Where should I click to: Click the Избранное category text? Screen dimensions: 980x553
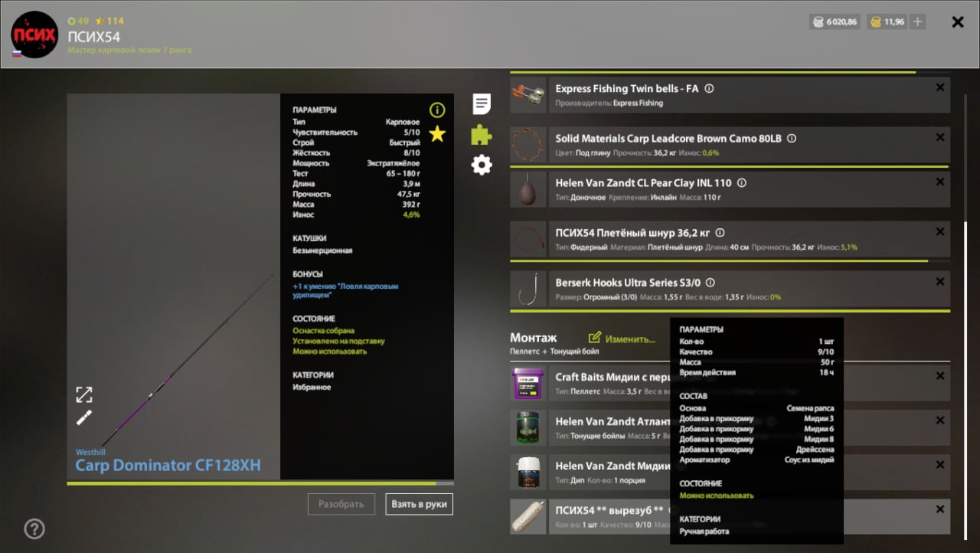pos(312,388)
